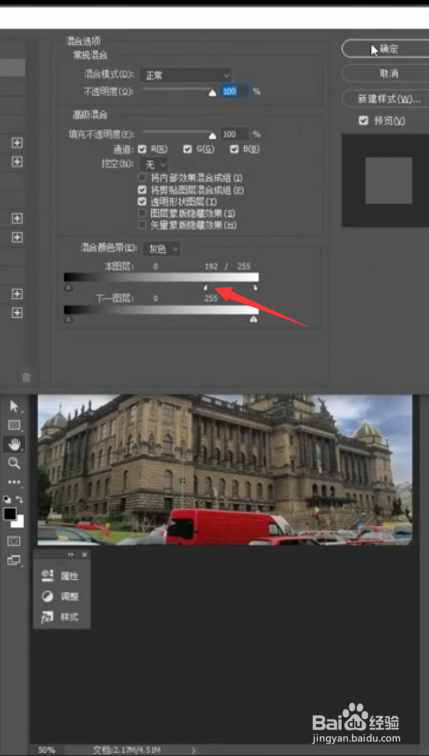The image size is (429, 756).
Task: Click 本图层 split white handle at 192
Action: (205, 287)
